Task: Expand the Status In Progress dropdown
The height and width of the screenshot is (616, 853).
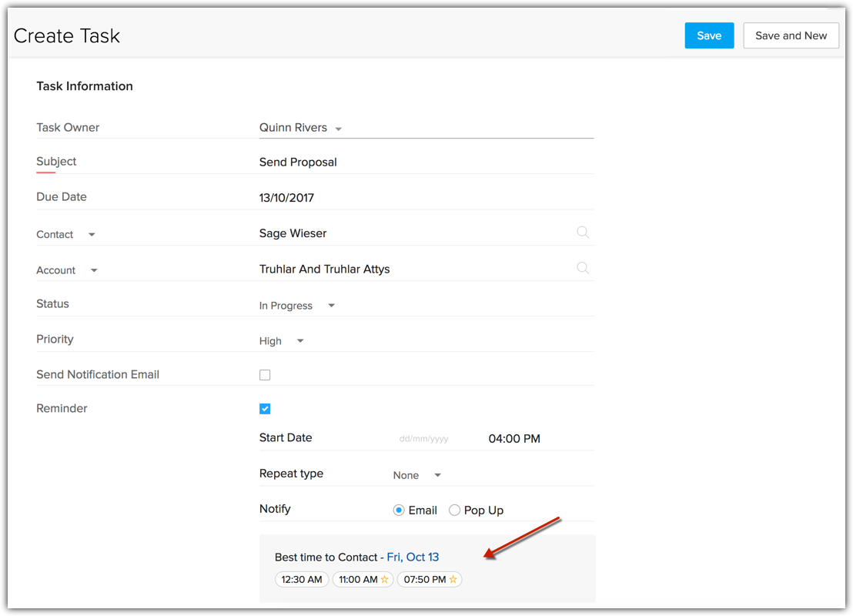Action: pyautogui.click(x=332, y=306)
